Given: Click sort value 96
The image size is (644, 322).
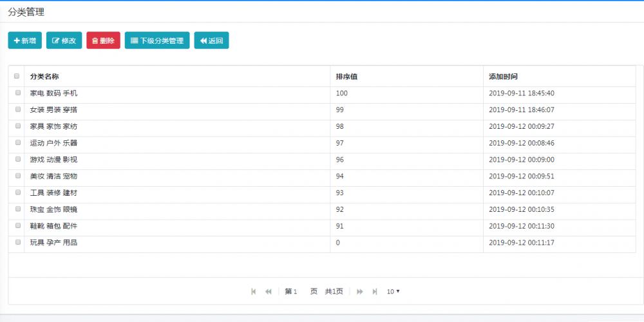Looking at the screenshot, I should (339, 160).
